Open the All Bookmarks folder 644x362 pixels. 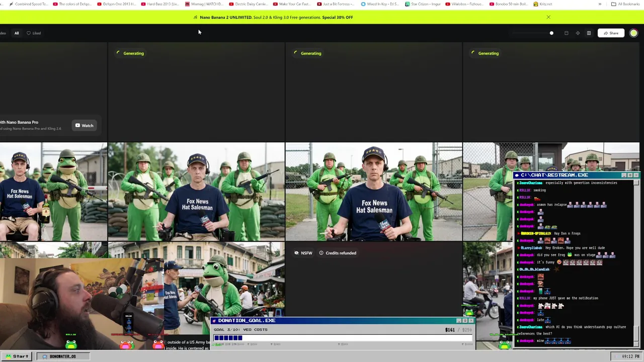pos(625,4)
